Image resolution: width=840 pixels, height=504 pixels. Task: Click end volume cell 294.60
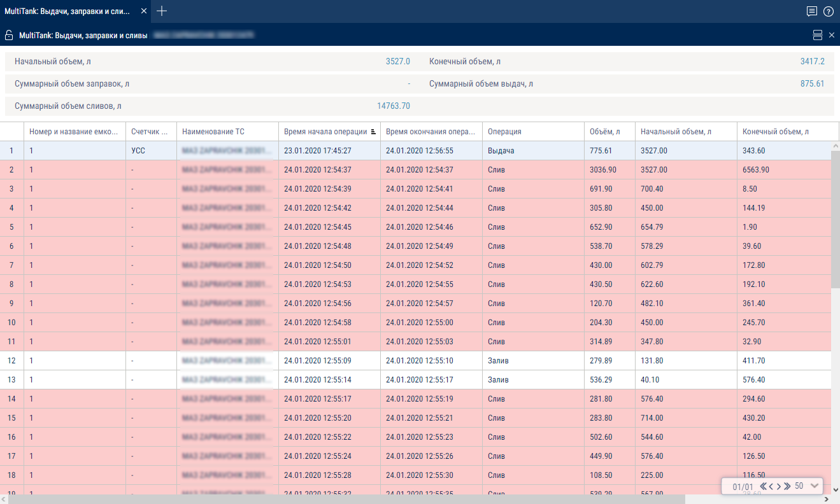[784, 399]
